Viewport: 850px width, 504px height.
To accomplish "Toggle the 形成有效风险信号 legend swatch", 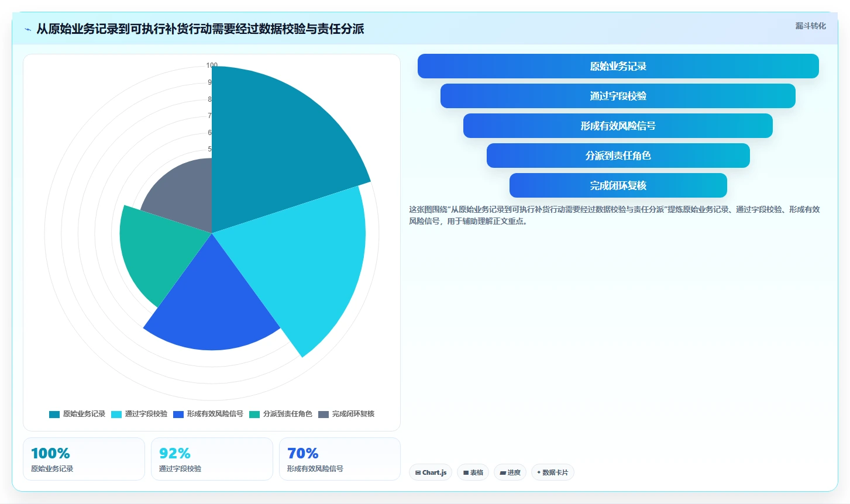I will tap(178, 415).
